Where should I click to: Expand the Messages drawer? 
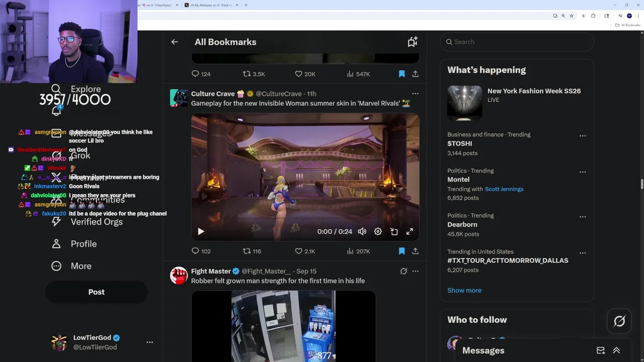point(616,350)
